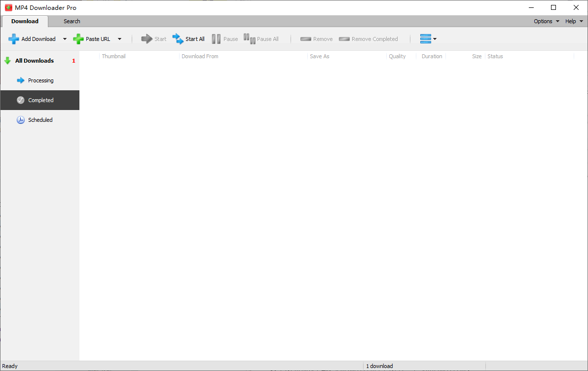Select All Downloads in the sidebar
The height and width of the screenshot is (371, 588).
40,61
